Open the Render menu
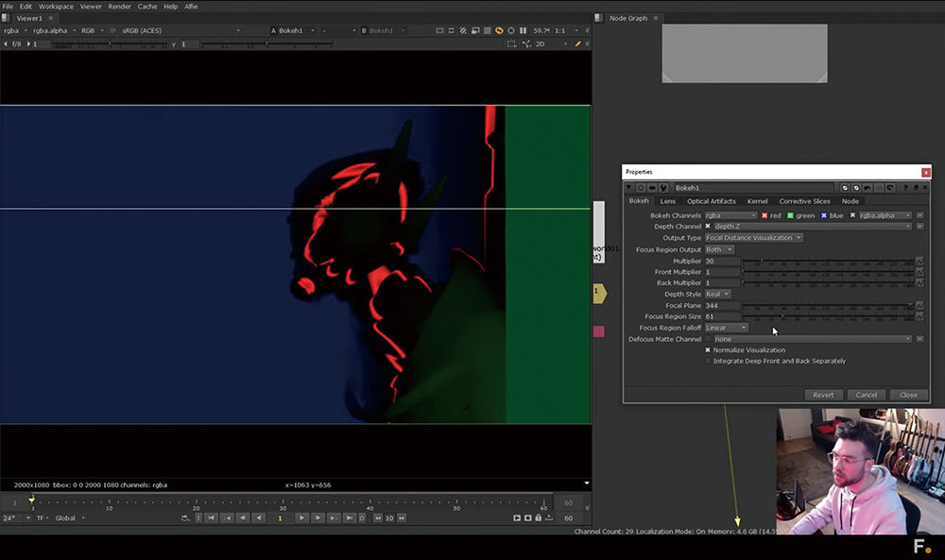 tap(119, 7)
